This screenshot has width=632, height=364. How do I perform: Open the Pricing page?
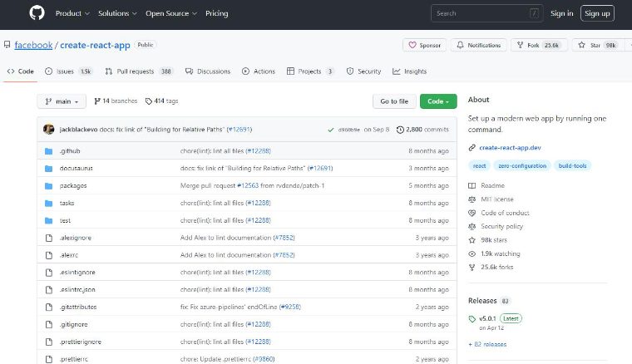coord(216,13)
